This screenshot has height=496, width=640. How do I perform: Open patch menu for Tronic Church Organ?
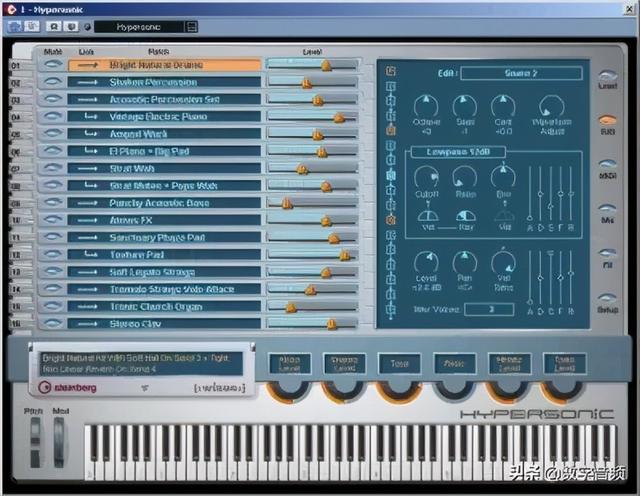coord(164,307)
